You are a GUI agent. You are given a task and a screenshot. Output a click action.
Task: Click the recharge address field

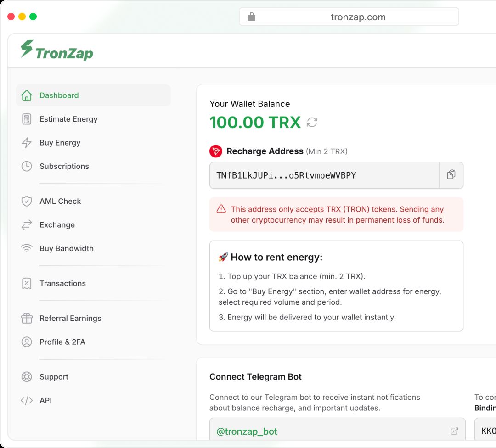coord(324,175)
